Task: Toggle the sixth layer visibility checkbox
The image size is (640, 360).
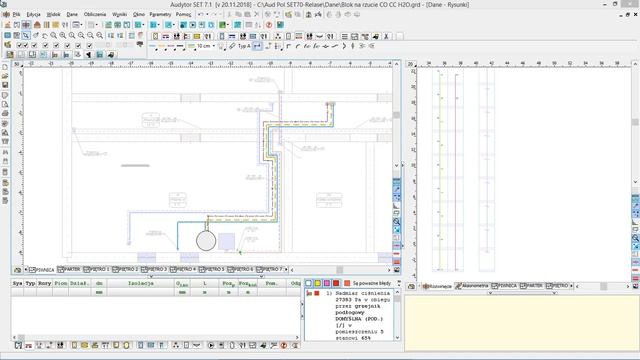Action: [67, 45]
